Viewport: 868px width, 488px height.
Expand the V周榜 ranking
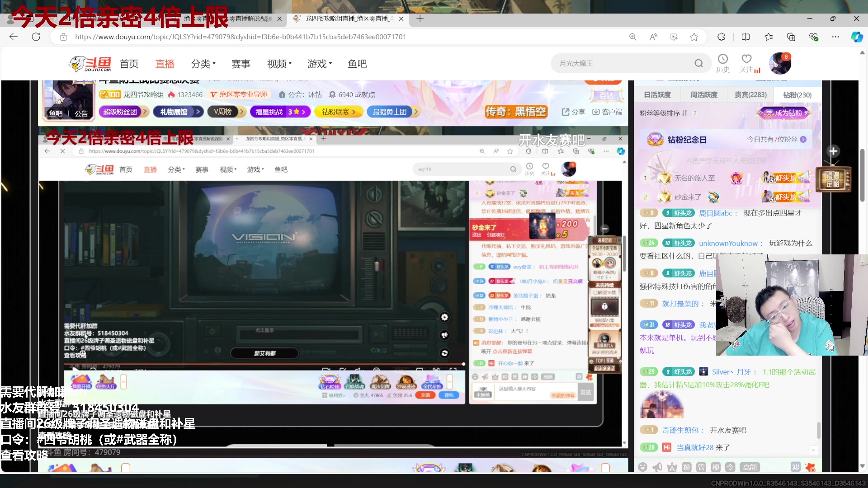(x=227, y=112)
